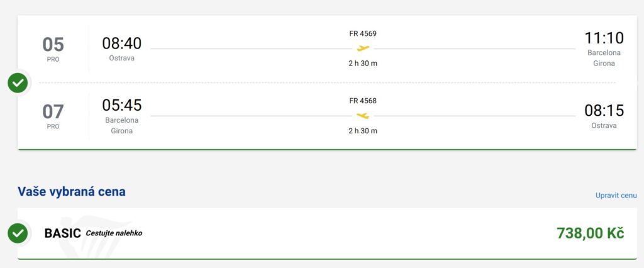Click the Vaše vybraná cena heading

pos(71,192)
